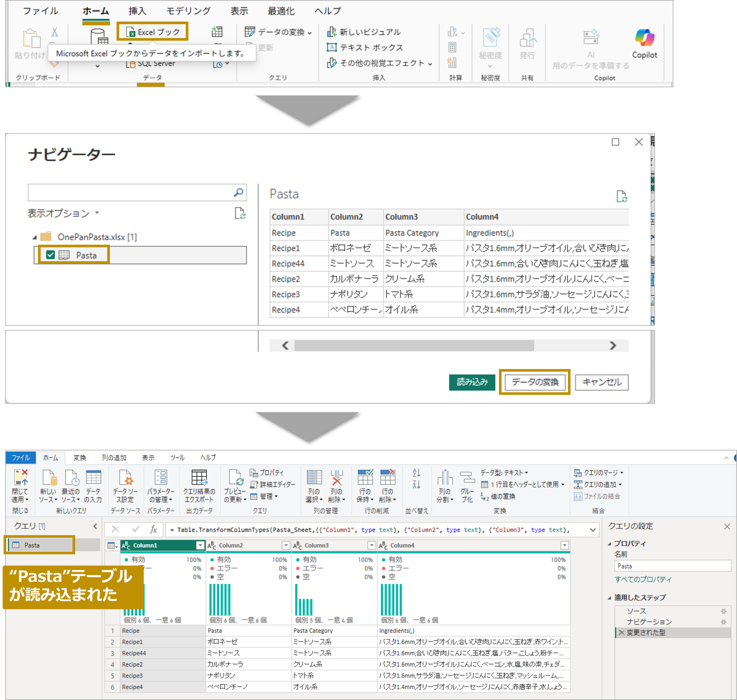Uncheck the Pasta sheet checkbox
This screenshot has width=737, height=700.
(x=50, y=255)
